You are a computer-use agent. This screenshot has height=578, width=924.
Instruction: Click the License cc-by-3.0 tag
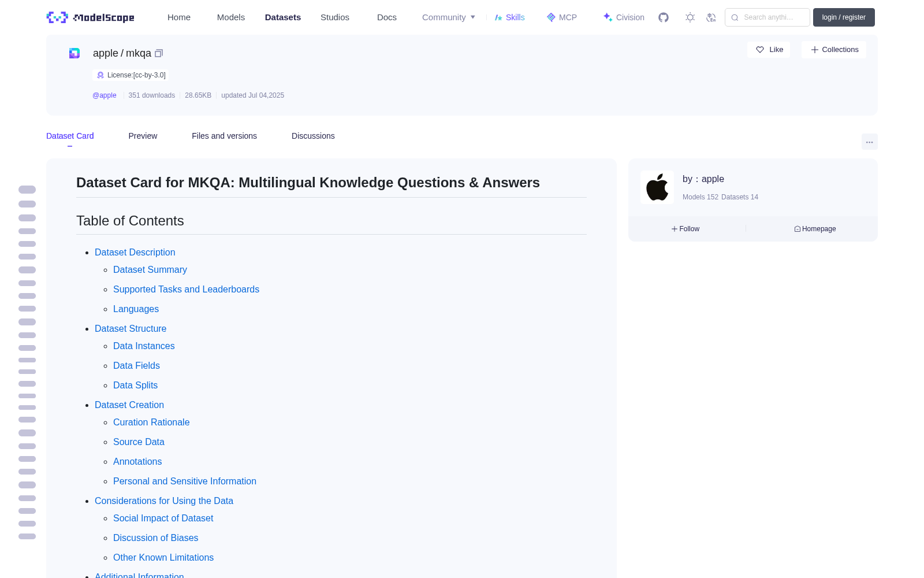131,75
